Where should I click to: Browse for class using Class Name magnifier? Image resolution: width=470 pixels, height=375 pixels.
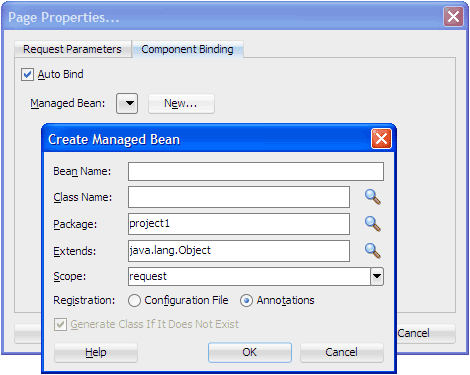tap(373, 197)
